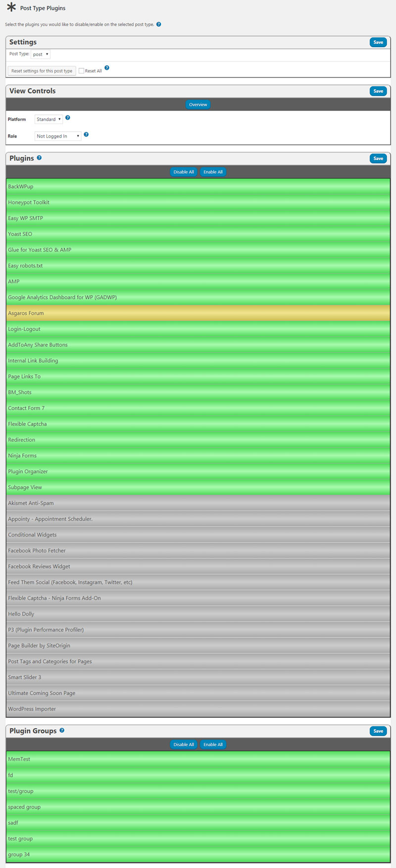Click Disable All in the Plugins panel
396x868 pixels.
(184, 172)
